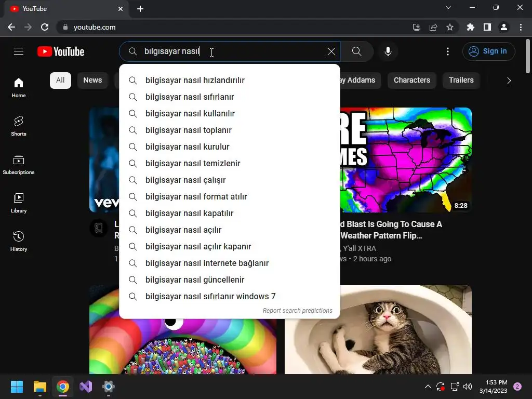Choose suggestion 'bilgisayar nasıl açılır kapanır'
This screenshot has width=532, height=399.
pos(230,247)
